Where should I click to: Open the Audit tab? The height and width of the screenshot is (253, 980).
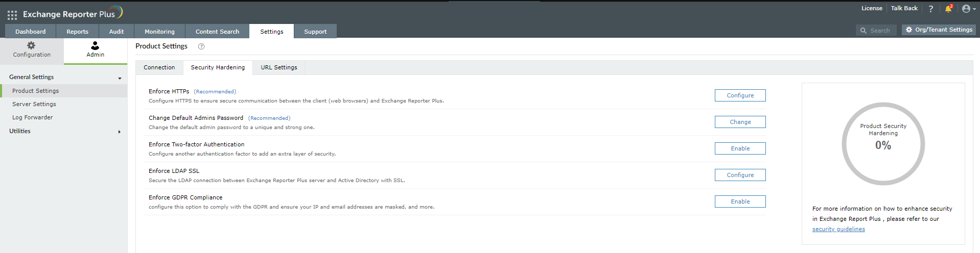[116, 31]
